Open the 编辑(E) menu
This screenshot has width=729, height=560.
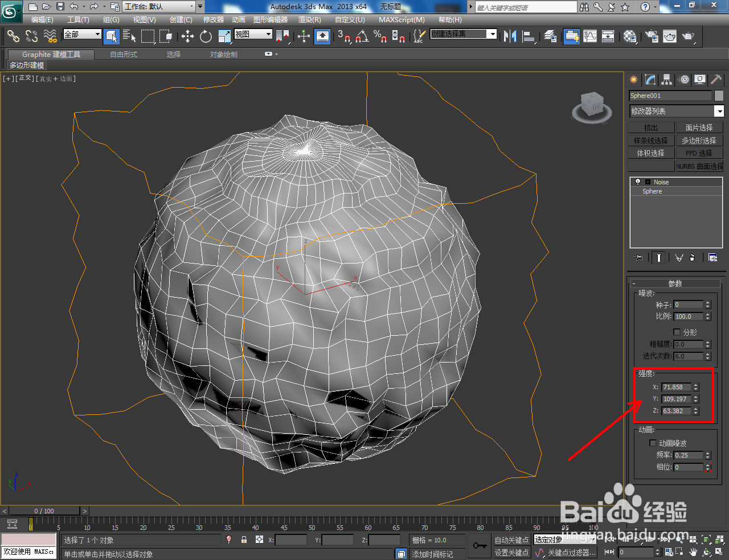click(x=42, y=20)
